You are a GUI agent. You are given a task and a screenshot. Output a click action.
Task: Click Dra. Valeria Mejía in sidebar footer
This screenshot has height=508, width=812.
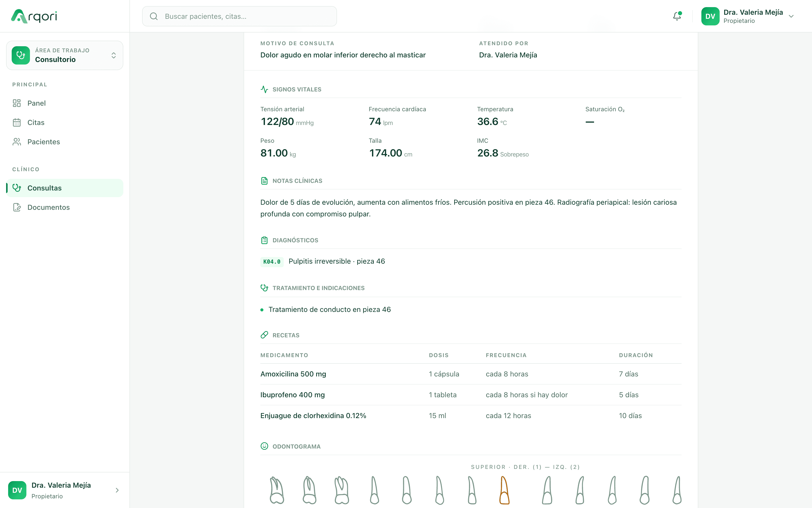pyautogui.click(x=61, y=485)
